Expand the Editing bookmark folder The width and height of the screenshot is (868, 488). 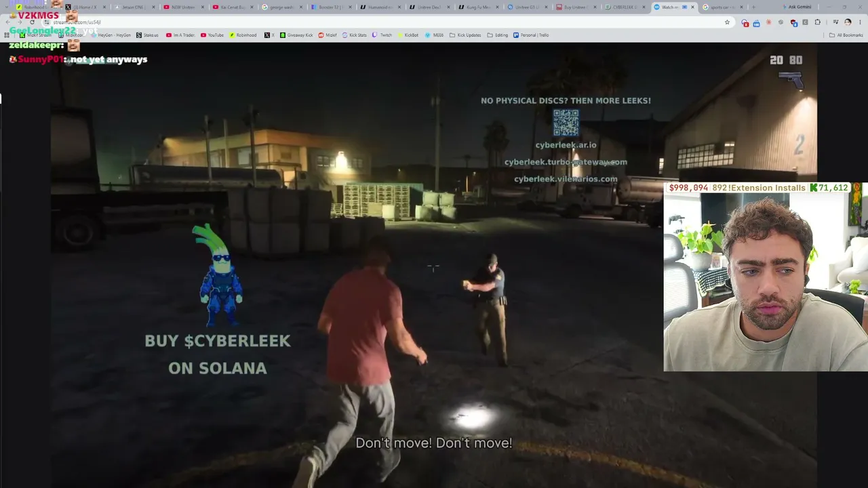[x=498, y=35]
